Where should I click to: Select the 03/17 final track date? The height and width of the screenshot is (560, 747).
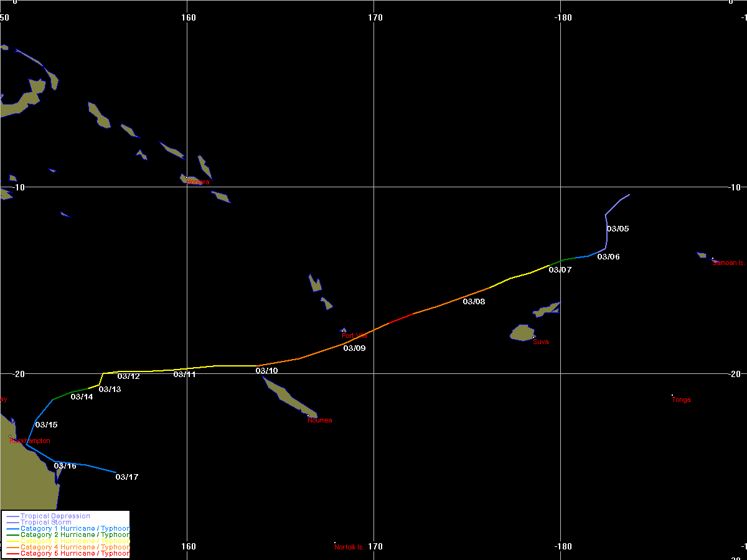point(126,477)
